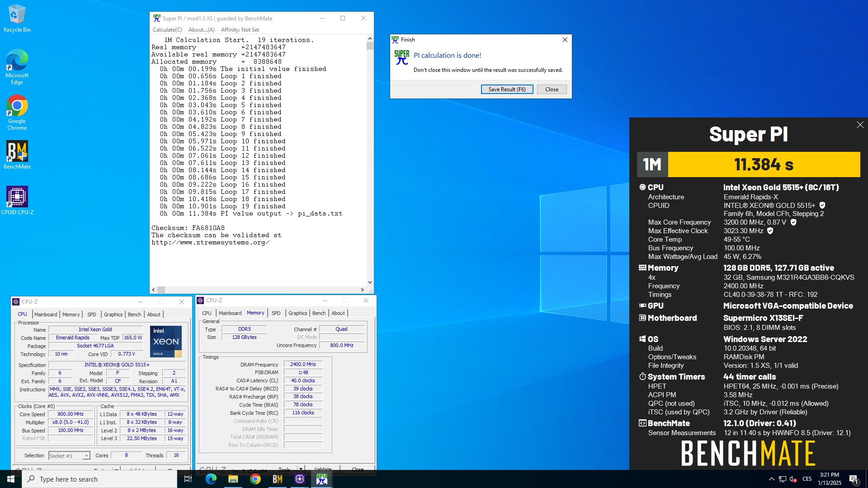Close the BenchMate Super PI result panel
Image resolution: width=868 pixels, height=488 pixels.
click(x=860, y=125)
